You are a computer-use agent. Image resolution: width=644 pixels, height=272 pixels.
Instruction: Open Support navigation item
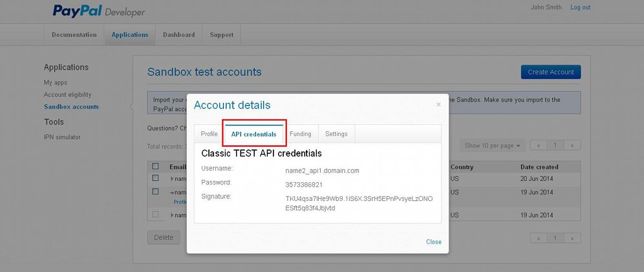(x=221, y=35)
